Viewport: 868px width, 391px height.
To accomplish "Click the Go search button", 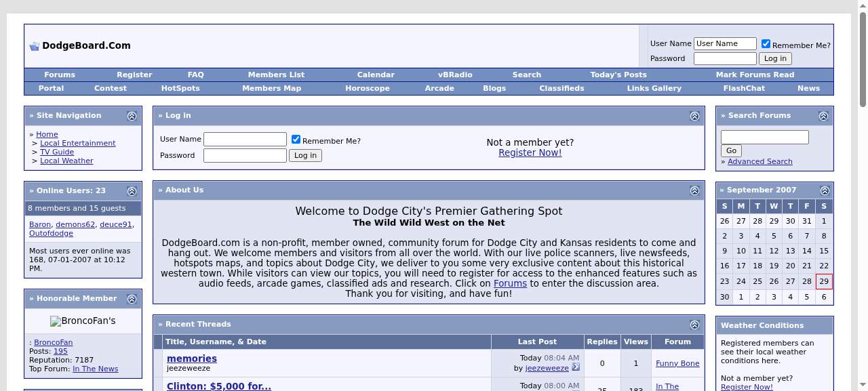I will 731,150.
